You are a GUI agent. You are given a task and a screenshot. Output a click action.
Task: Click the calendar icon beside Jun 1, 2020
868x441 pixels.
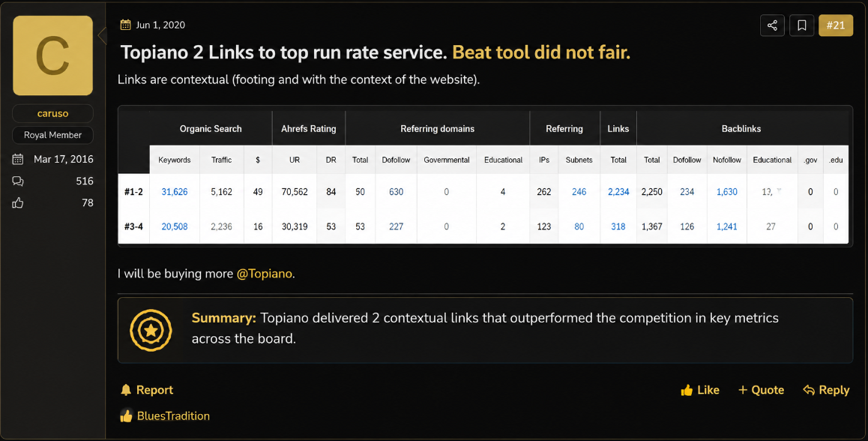point(126,25)
